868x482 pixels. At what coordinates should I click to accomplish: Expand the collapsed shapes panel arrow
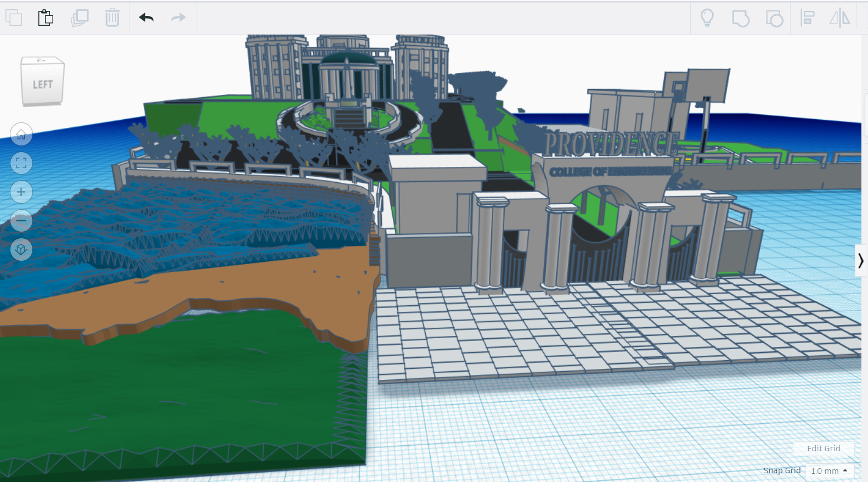(x=861, y=260)
